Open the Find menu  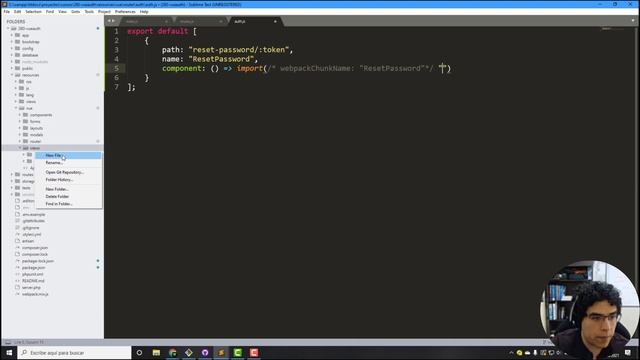pos(50,12)
